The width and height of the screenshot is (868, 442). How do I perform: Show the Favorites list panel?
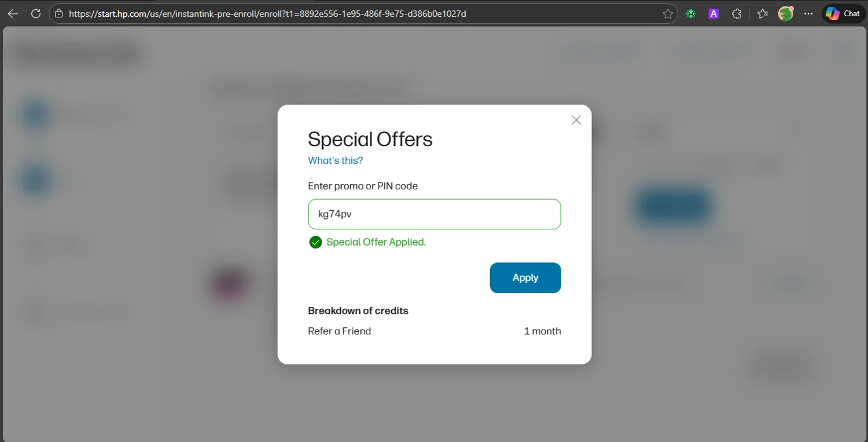763,14
